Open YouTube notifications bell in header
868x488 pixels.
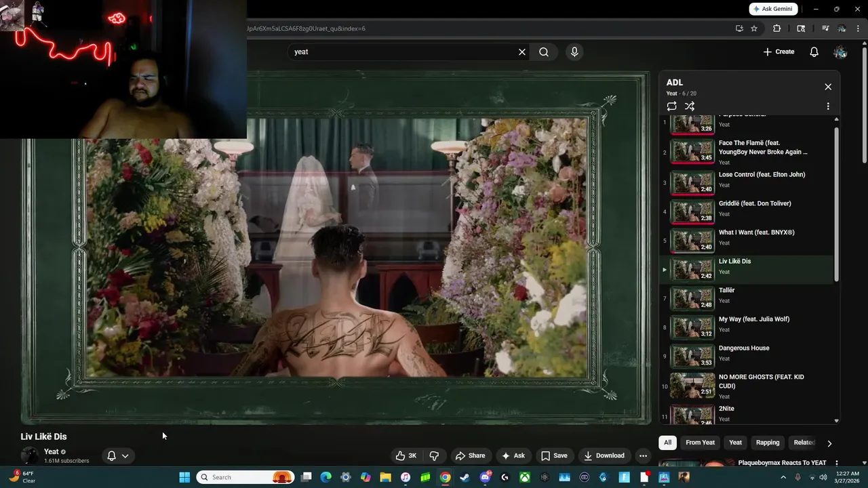(814, 52)
